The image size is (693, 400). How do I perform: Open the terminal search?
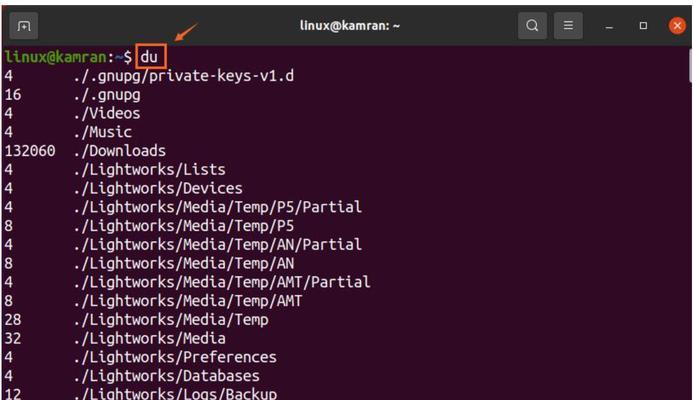(x=532, y=26)
